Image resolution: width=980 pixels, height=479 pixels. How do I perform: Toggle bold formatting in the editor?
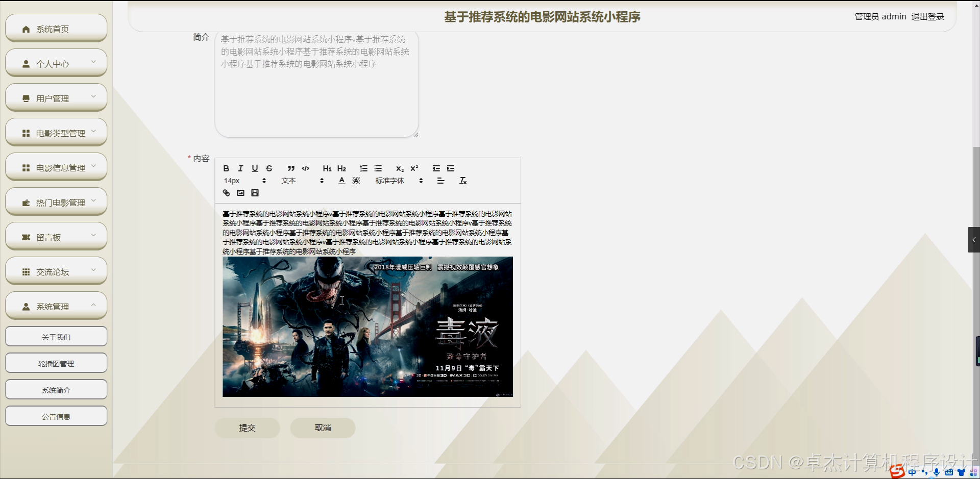[x=226, y=168]
